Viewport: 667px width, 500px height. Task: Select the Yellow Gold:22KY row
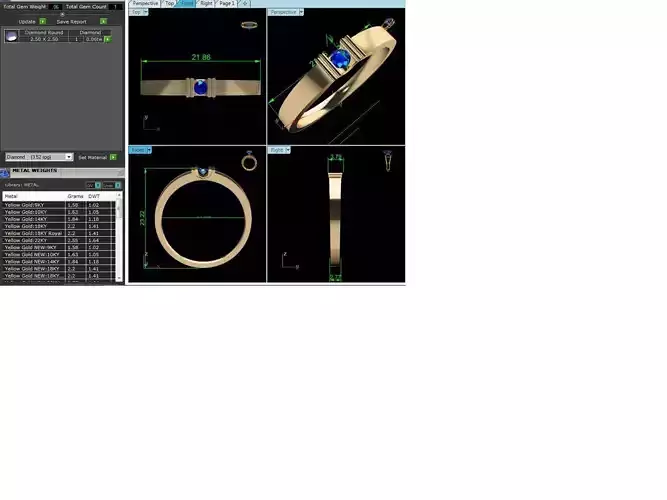tap(59, 240)
